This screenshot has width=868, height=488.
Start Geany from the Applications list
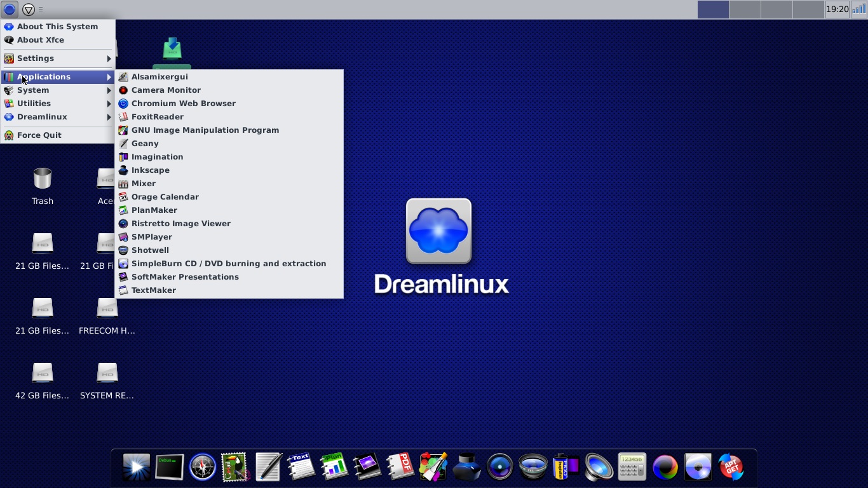(229, 144)
